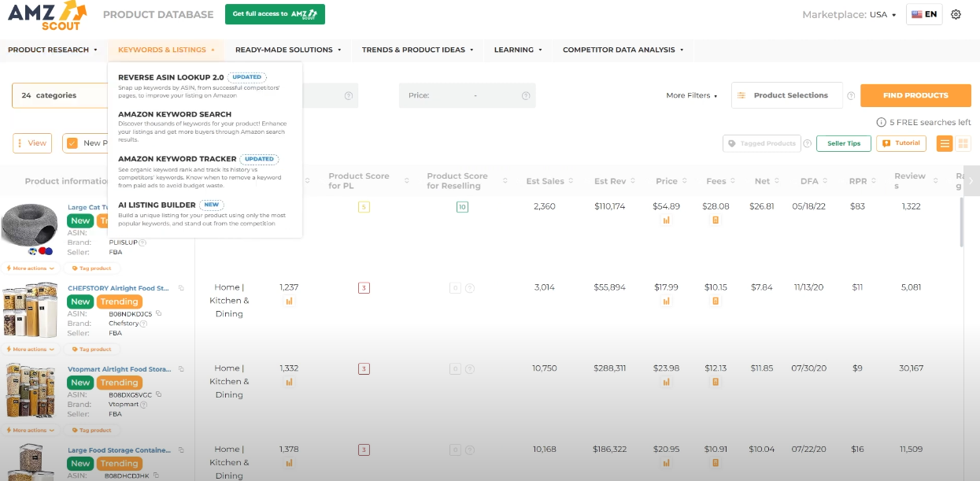Open rank history chart under 1,237

(289, 301)
